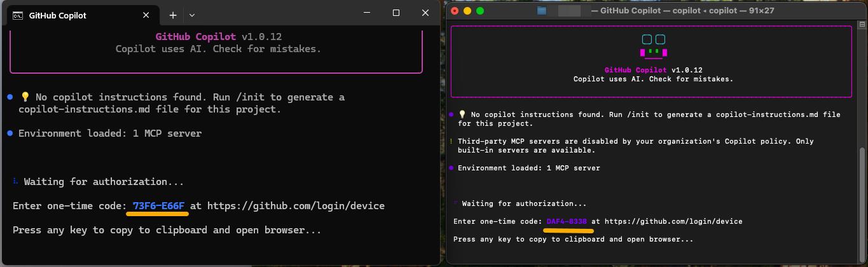Click the yellow warning icon beside MCP policy
Viewport: 868px width, 267px height.
tap(451, 142)
